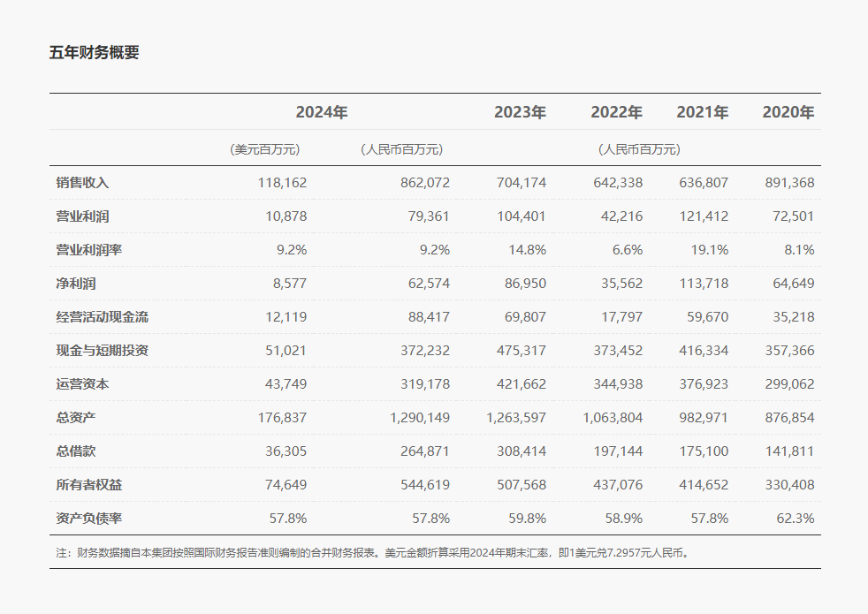Click the 营业利润 row label
This screenshot has width=868, height=614.
82,216
